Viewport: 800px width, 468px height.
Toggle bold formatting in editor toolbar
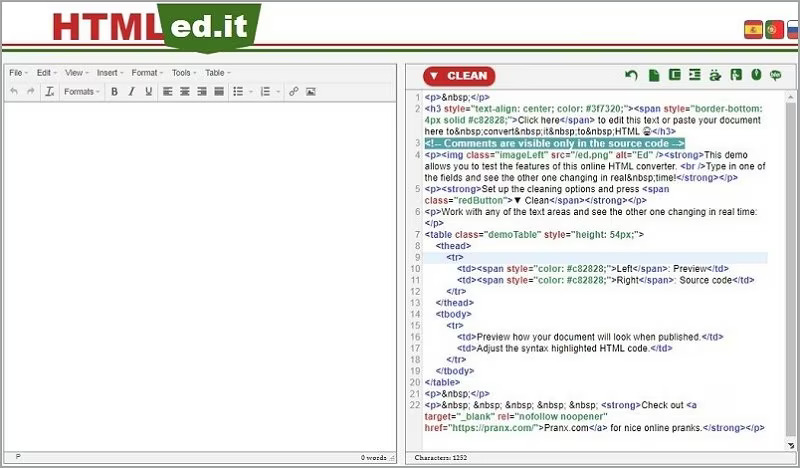click(x=114, y=91)
